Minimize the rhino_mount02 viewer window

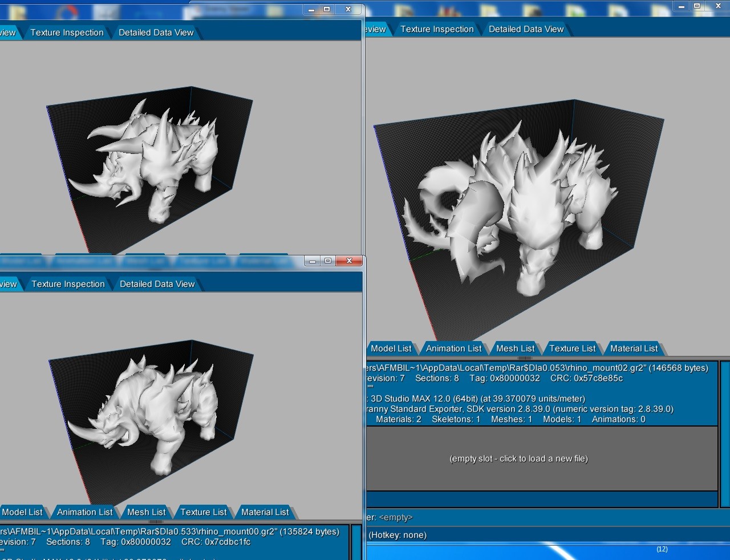click(682, 6)
